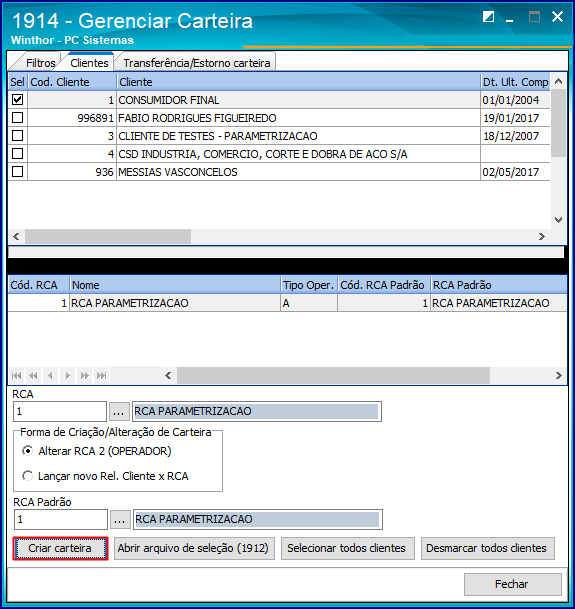Select the CSD INDUSTRIA, COMERCIO client name
This screenshot has height=609, width=575.
pos(298,154)
